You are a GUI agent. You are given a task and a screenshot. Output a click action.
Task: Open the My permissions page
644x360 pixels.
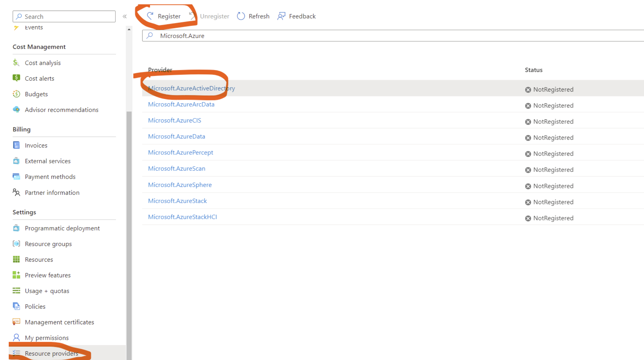point(47,338)
